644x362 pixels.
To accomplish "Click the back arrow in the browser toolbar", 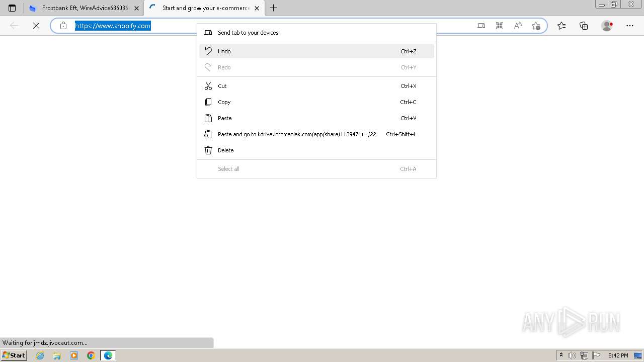I will point(14,26).
